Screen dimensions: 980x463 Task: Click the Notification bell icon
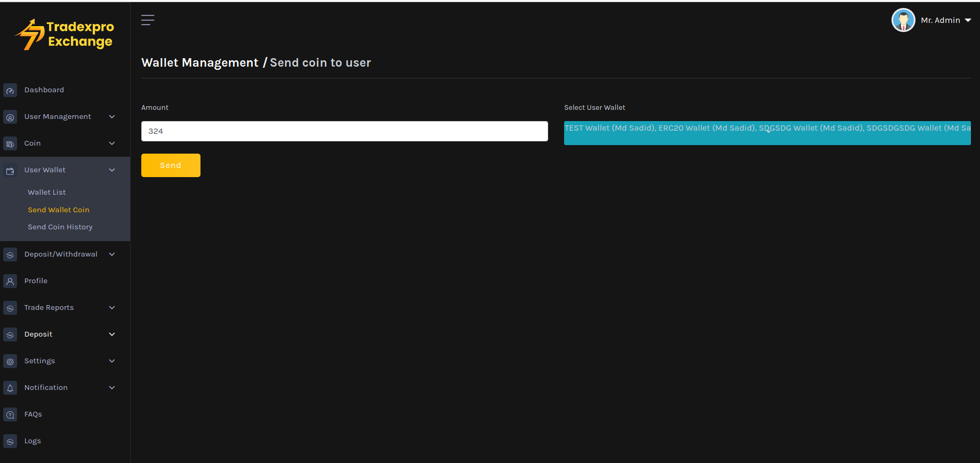coord(10,388)
